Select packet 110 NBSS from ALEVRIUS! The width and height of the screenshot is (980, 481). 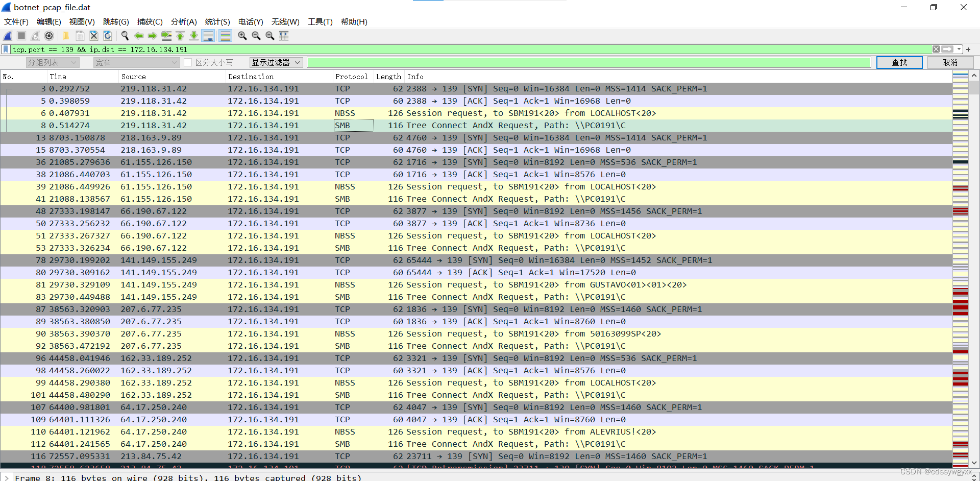point(476,432)
